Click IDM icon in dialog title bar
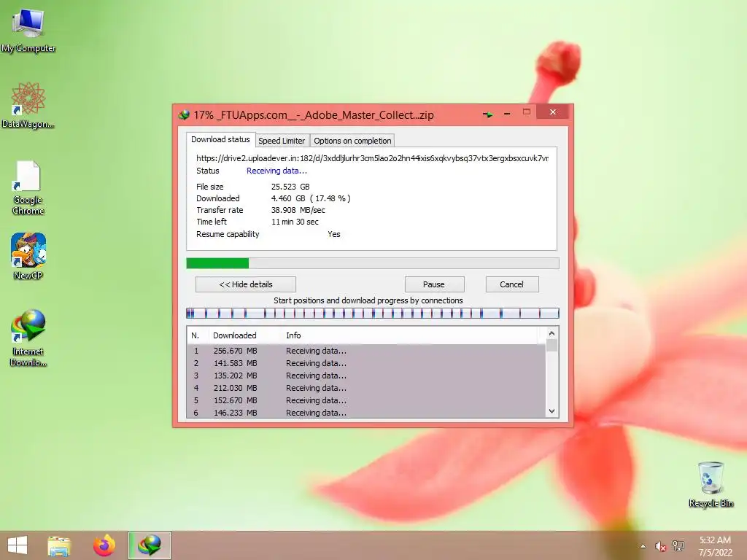Image resolution: width=747 pixels, height=560 pixels. point(184,114)
